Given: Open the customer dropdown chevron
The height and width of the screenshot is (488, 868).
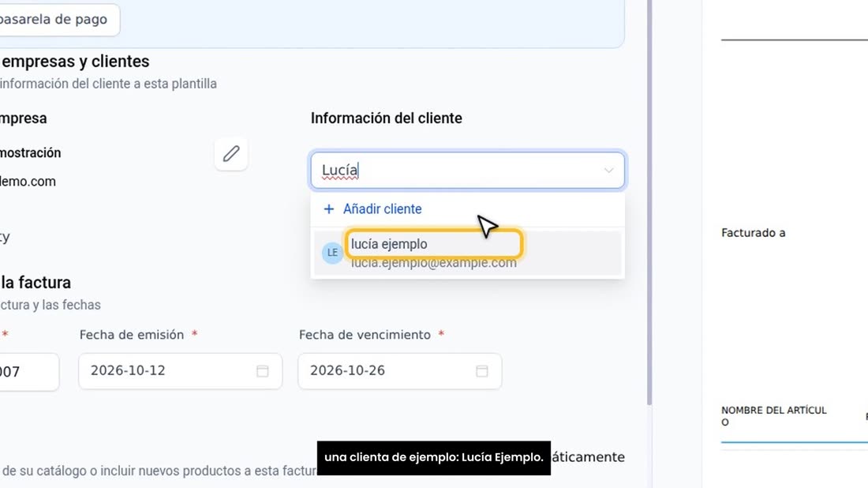Looking at the screenshot, I should point(608,170).
